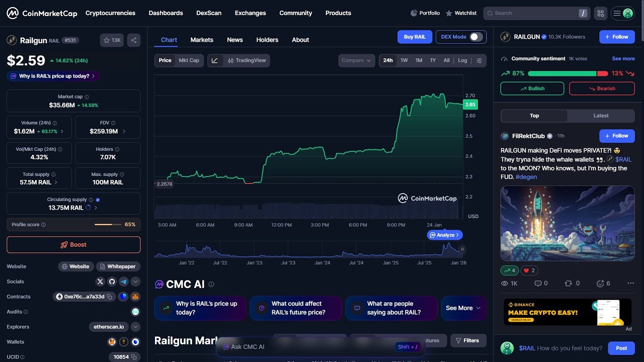
Task: Set chart range to 24h
Action: tap(388, 60)
